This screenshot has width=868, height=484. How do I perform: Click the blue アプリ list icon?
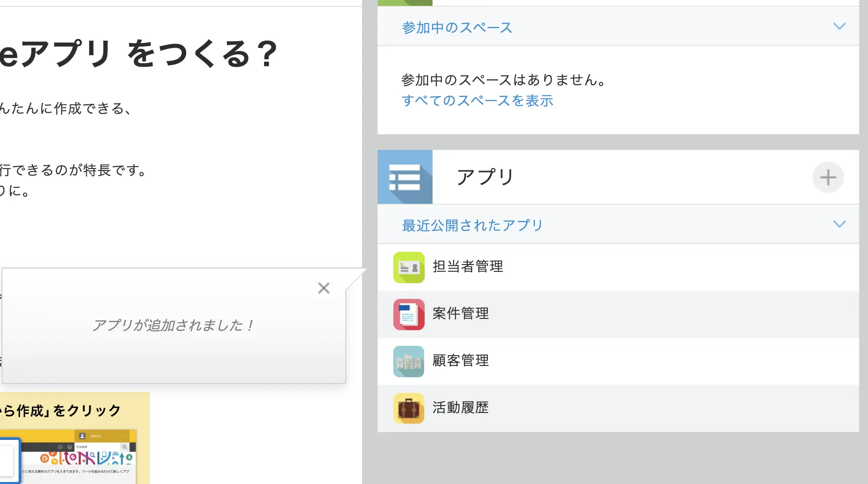click(x=405, y=177)
